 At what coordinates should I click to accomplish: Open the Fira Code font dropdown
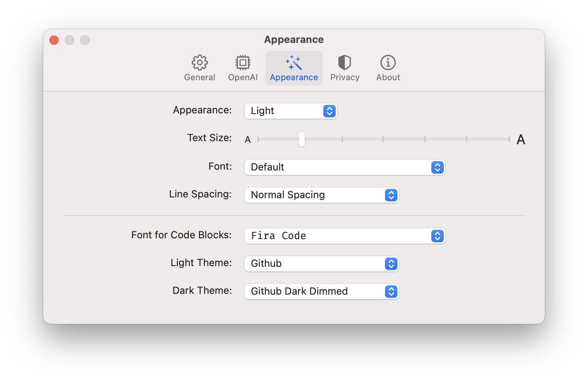pyautogui.click(x=345, y=236)
